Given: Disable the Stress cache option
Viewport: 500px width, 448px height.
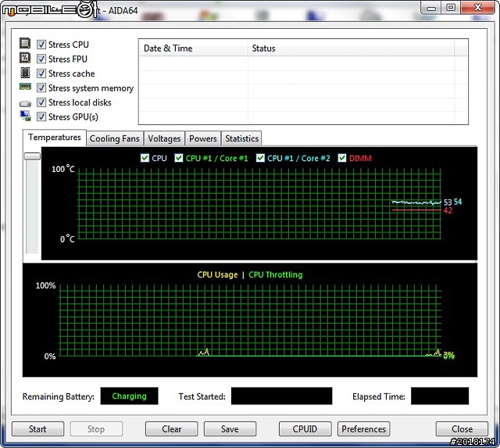Looking at the screenshot, I should [41, 73].
